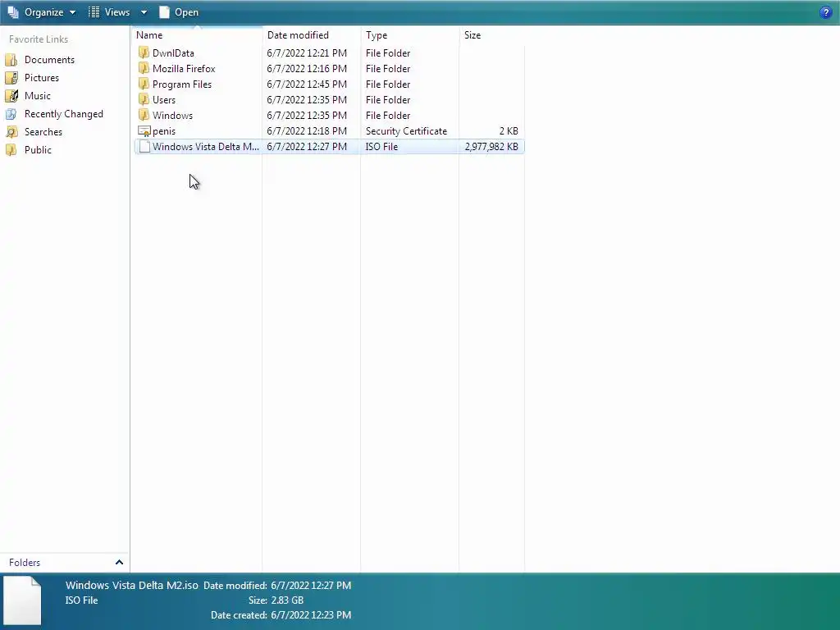Select the Users folder icon

click(x=144, y=99)
